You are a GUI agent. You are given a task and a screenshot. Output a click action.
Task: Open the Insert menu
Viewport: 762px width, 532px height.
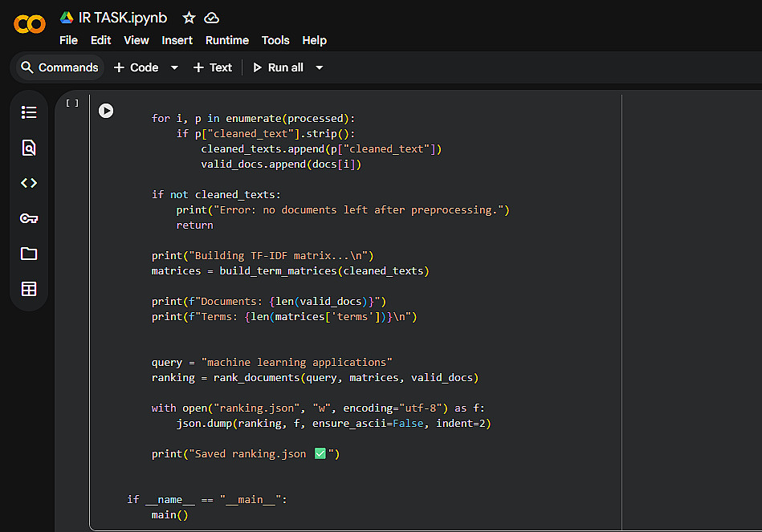coord(177,40)
